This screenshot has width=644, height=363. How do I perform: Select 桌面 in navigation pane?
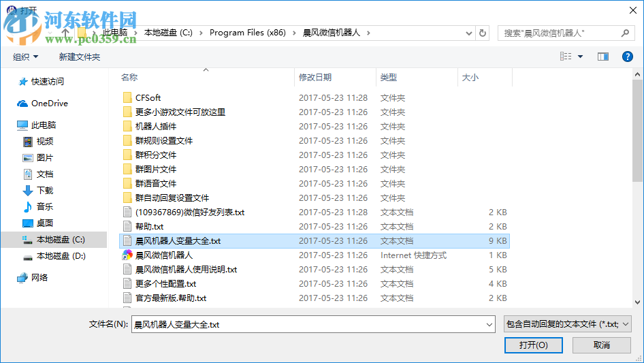(45, 223)
